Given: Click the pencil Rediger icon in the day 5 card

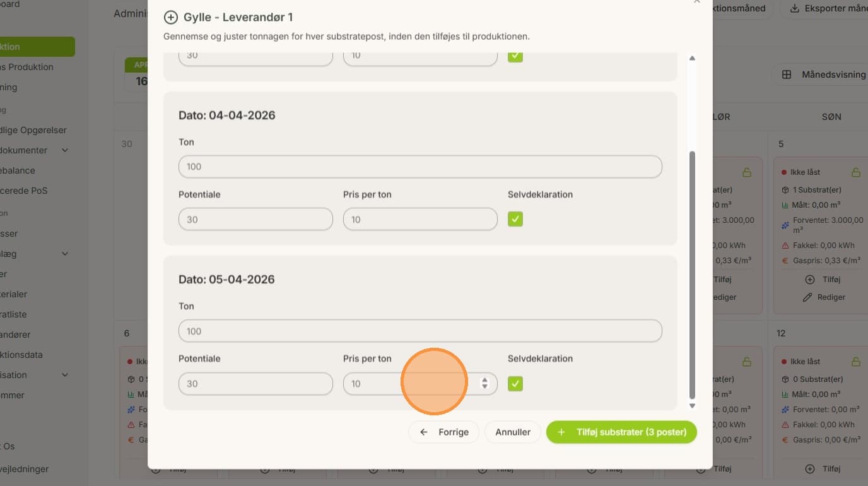Looking at the screenshot, I should pos(807,297).
